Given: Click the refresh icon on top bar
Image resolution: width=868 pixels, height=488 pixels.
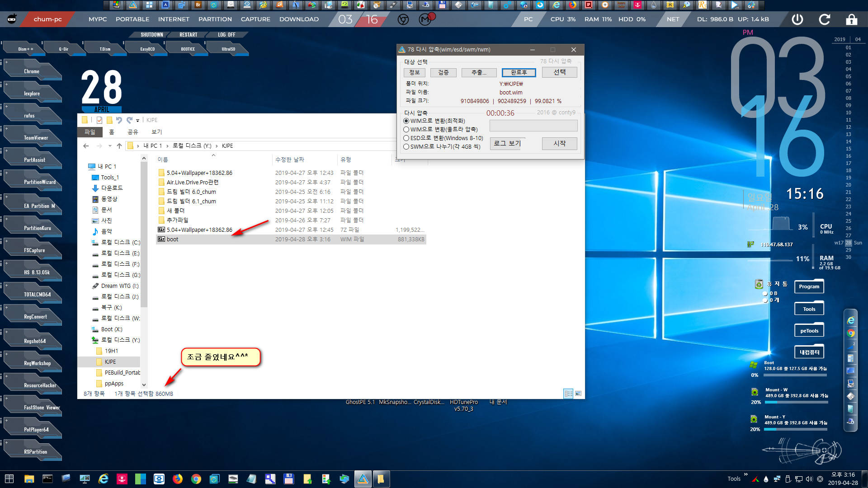Looking at the screenshot, I should [x=825, y=19].
